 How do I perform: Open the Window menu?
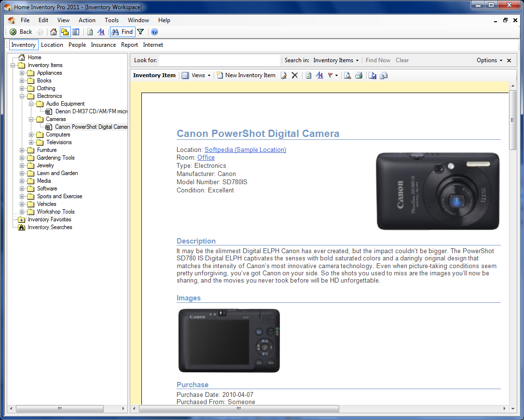point(138,20)
